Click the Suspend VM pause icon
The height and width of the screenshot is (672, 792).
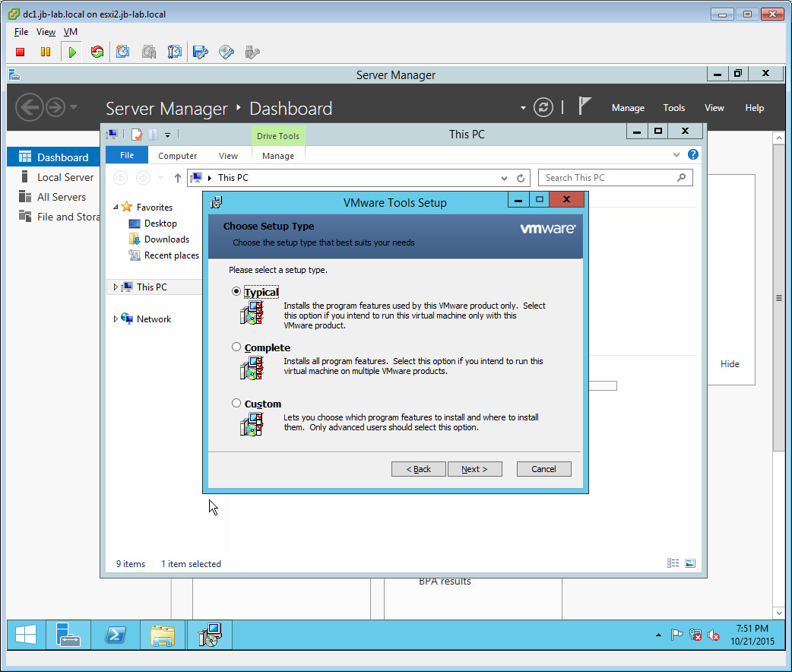pyautogui.click(x=46, y=52)
